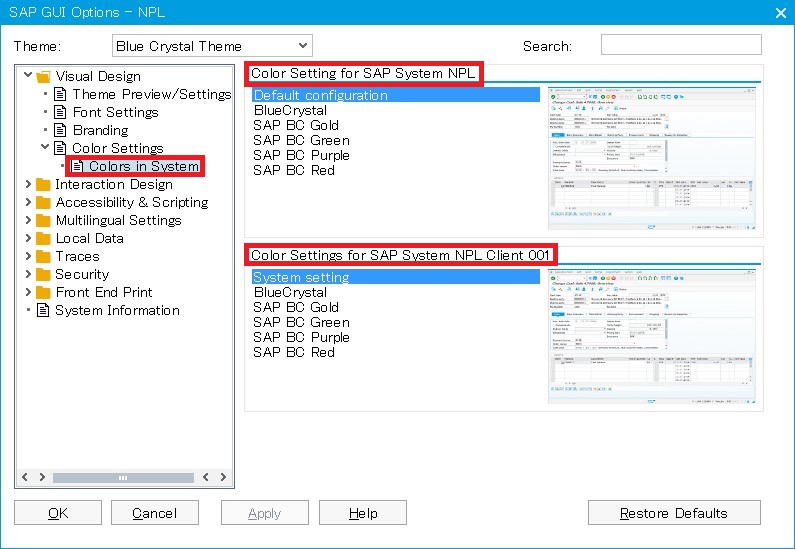
Task: Collapse the Color Settings tree node
Action: point(45,148)
